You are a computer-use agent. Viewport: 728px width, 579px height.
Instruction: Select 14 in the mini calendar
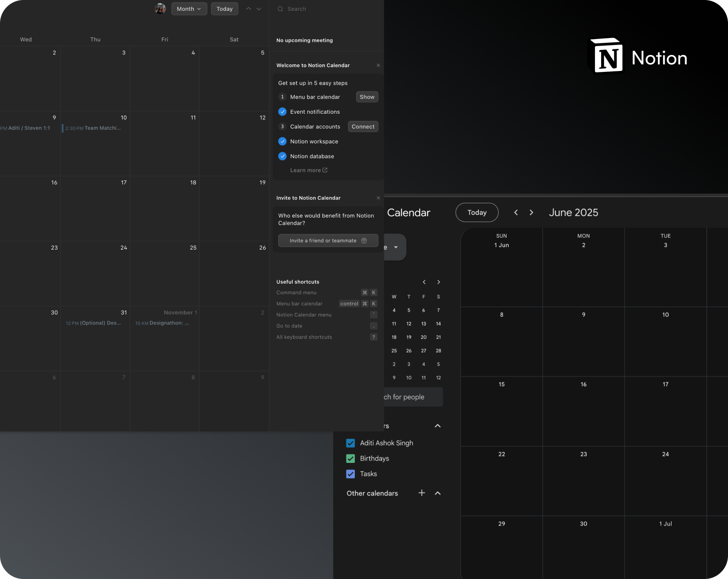438,324
